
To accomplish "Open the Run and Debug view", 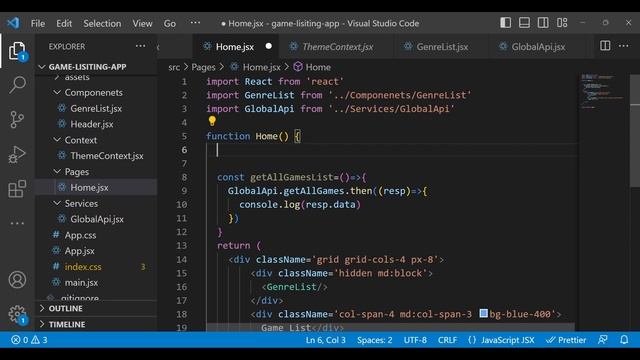I will pyautogui.click(x=17, y=154).
